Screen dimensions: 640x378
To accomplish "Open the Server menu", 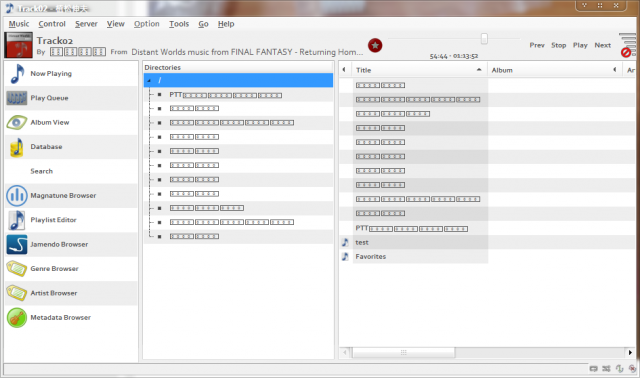I will [86, 24].
